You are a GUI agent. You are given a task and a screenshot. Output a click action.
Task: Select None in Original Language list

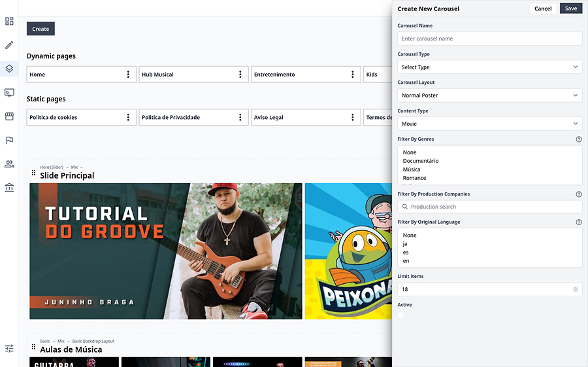click(x=410, y=235)
